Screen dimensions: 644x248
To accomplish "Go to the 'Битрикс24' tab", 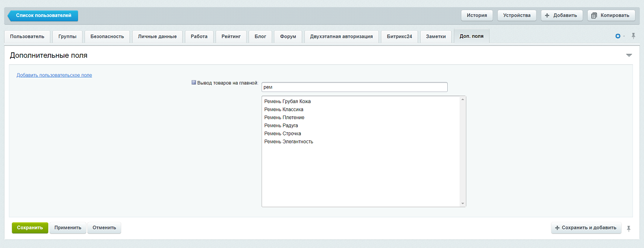I will click(399, 37).
